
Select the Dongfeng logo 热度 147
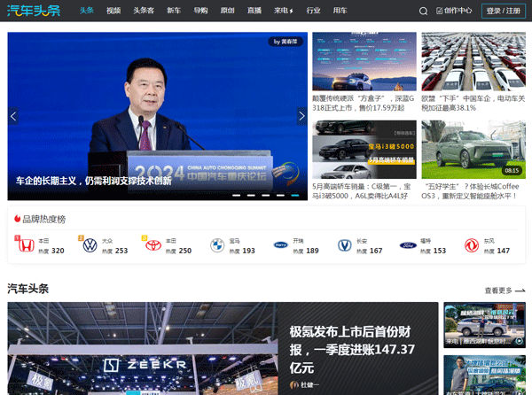pyautogui.click(x=472, y=245)
